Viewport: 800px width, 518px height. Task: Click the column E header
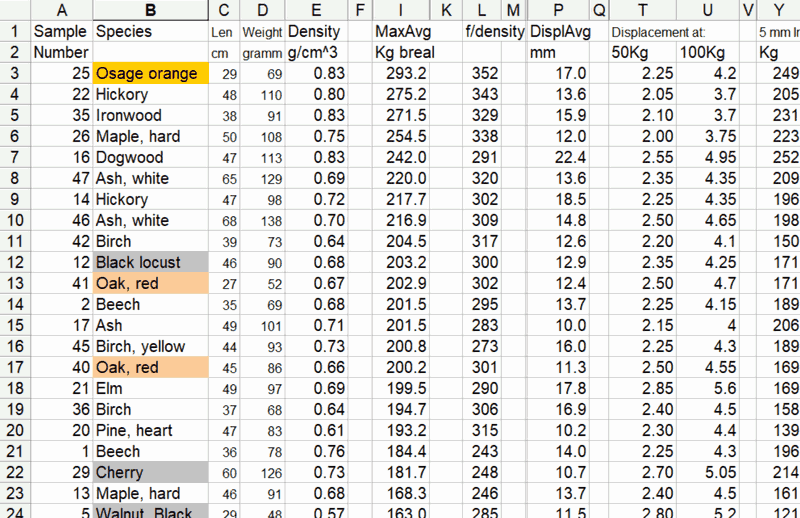click(x=317, y=10)
